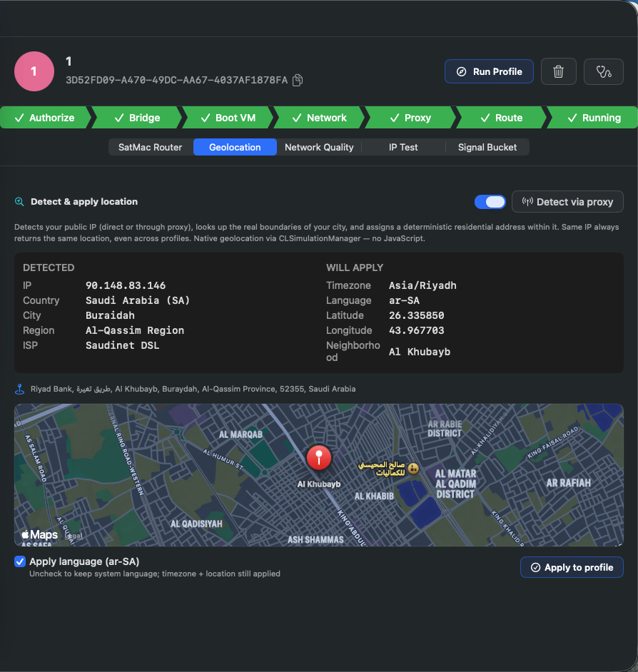Delete profile using trash icon button
Viewport: 638px width, 672px height.
558,71
